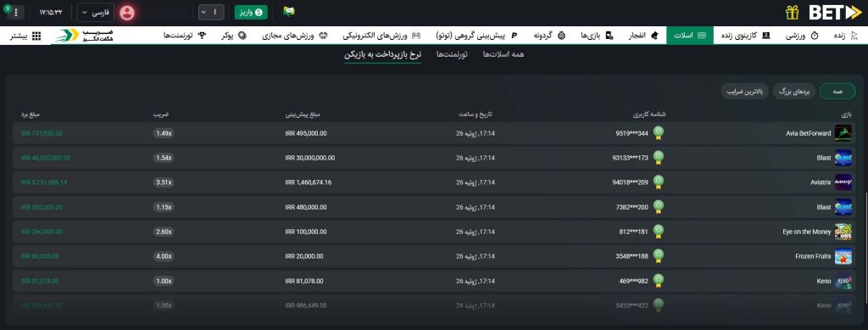This screenshot has height=330, width=868.
Task: Select the بالاترین ضرایب filter chip
Action: pyautogui.click(x=745, y=92)
